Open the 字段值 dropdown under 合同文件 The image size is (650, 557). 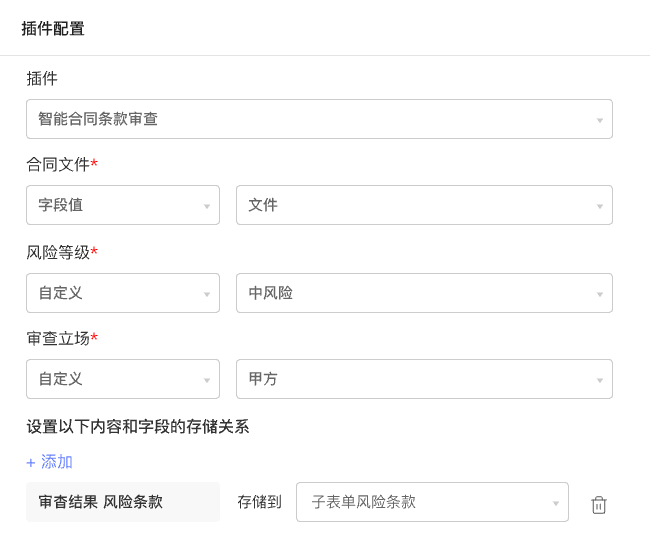pos(122,205)
